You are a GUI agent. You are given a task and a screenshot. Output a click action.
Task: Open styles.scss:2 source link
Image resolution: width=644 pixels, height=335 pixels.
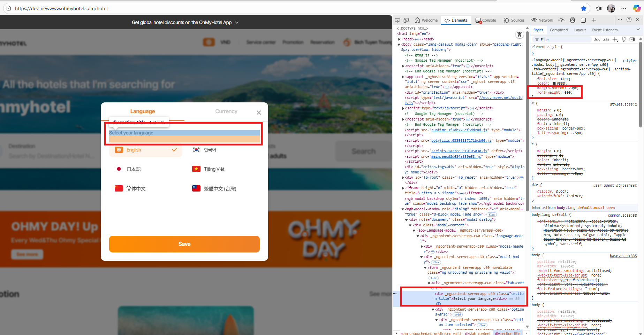pyautogui.click(x=623, y=104)
